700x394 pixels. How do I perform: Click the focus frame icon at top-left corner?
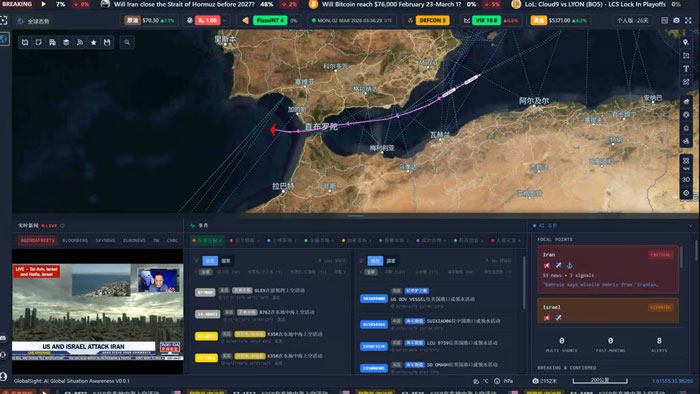[x=4, y=21]
